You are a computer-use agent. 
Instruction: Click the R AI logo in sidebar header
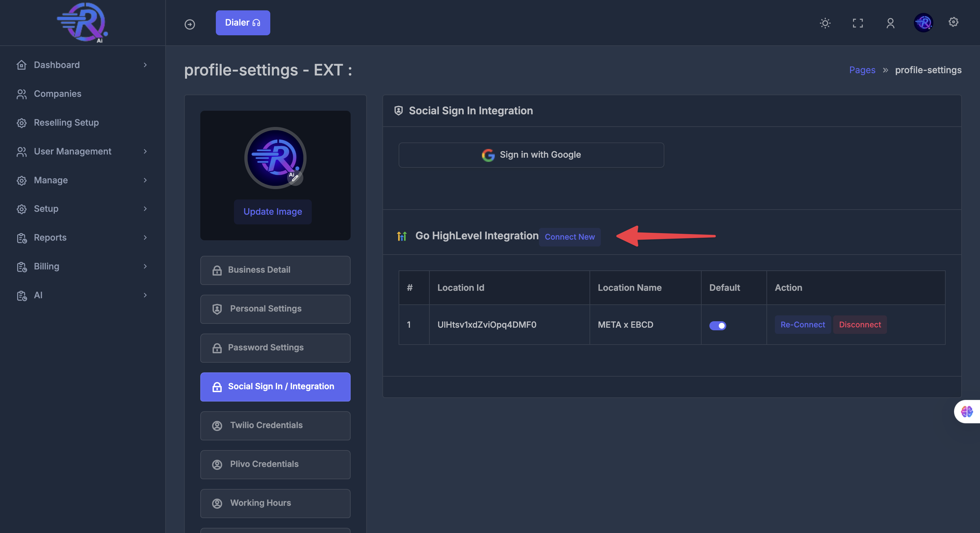pos(83,22)
